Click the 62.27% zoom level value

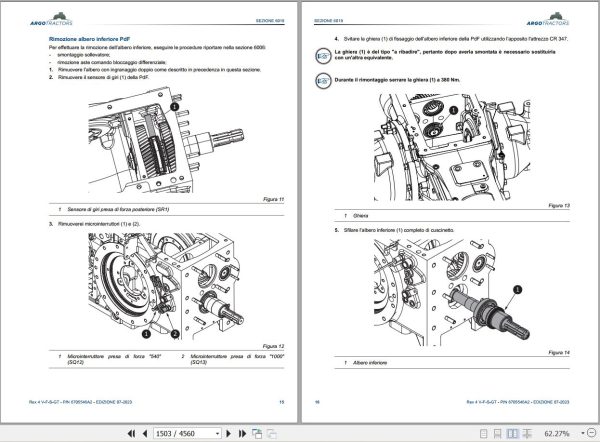pyautogui.click(x=556, y=434)
